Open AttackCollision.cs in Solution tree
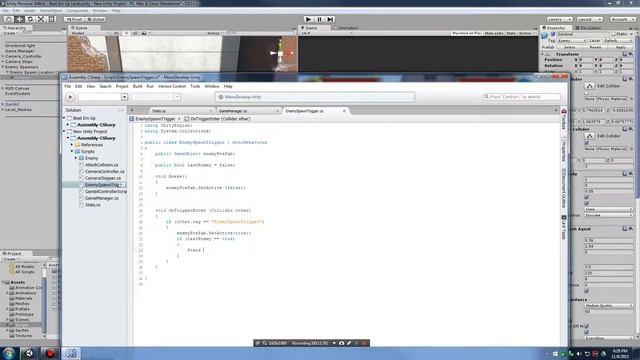The width and height of the screenshot is (640, 360). pos(102,164)
